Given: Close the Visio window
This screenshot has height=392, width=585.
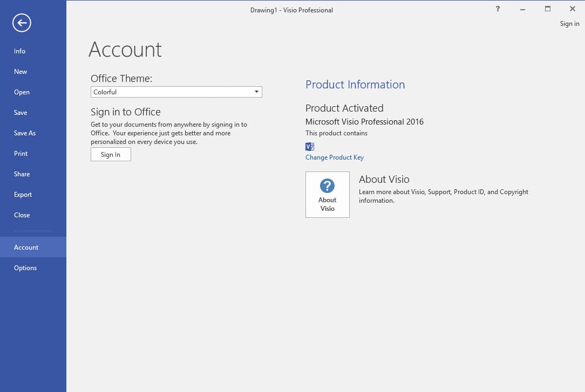Looking at the screenshot, I should coord(572,9).
